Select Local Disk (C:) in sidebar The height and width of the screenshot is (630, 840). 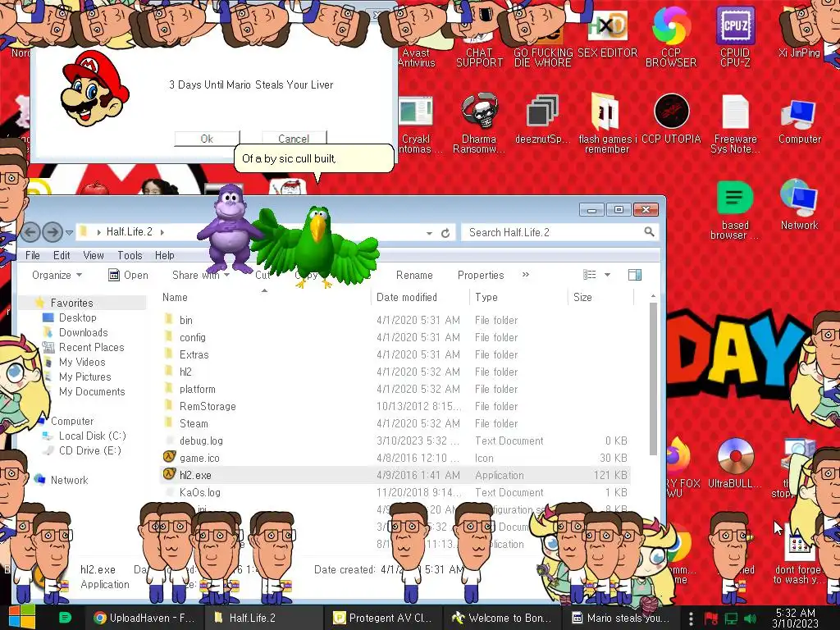coord(92,436)
